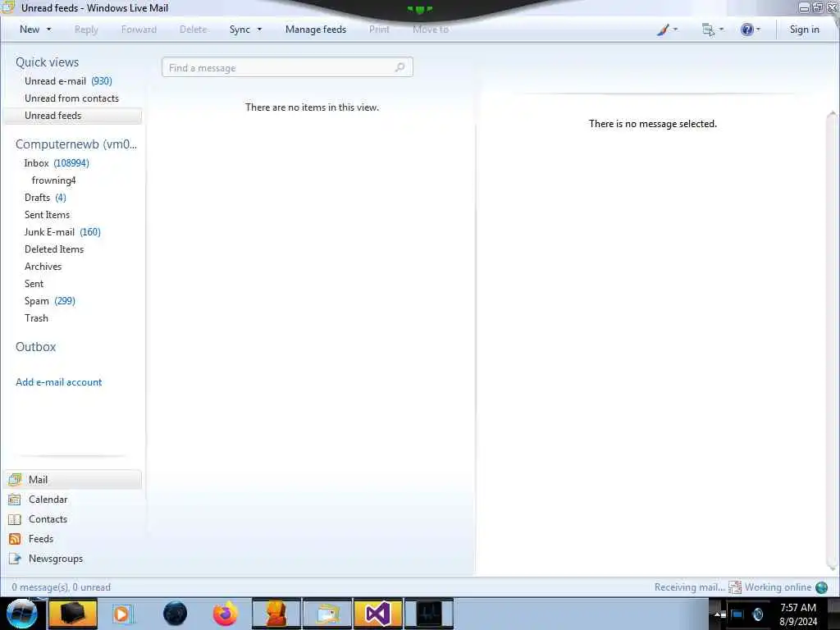Click the Find a message search box

(287, 67)
